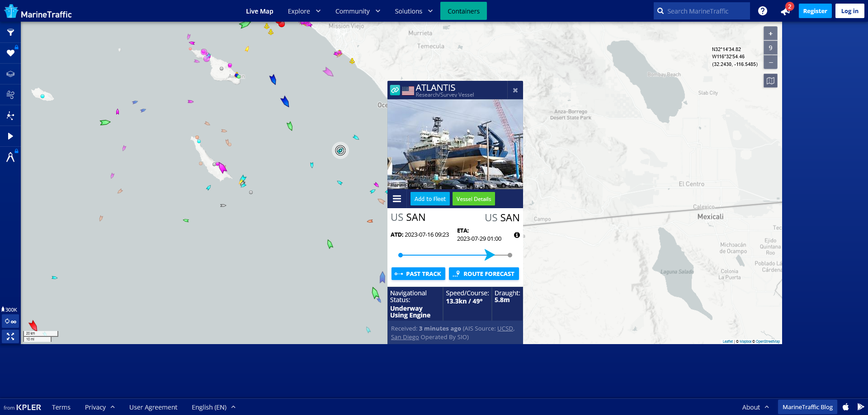Open the User Agreement link
The width and height of the screenshot is (868, 415).
(153, 407)
